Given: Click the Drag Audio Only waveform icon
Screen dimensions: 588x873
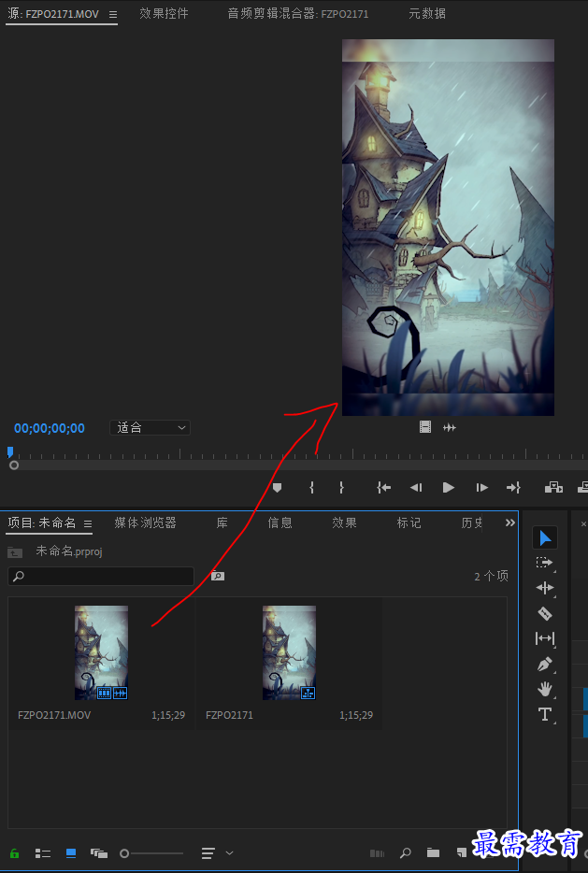Looking at the screenshot, I should tap(450, 427).
